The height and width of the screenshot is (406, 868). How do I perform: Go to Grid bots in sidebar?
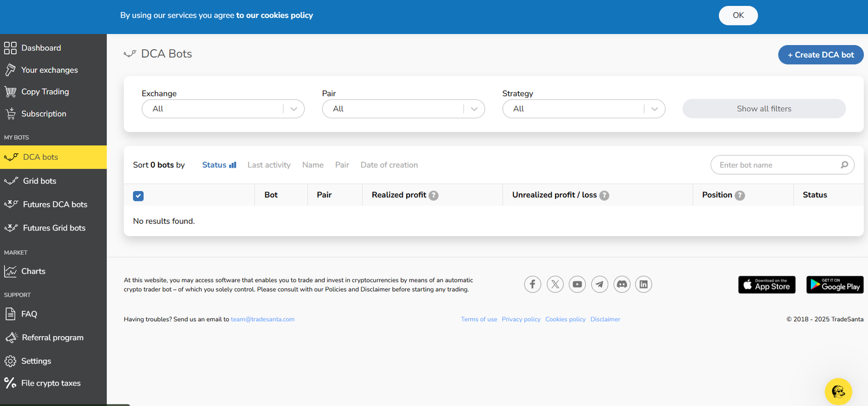[x=40, y=181]
